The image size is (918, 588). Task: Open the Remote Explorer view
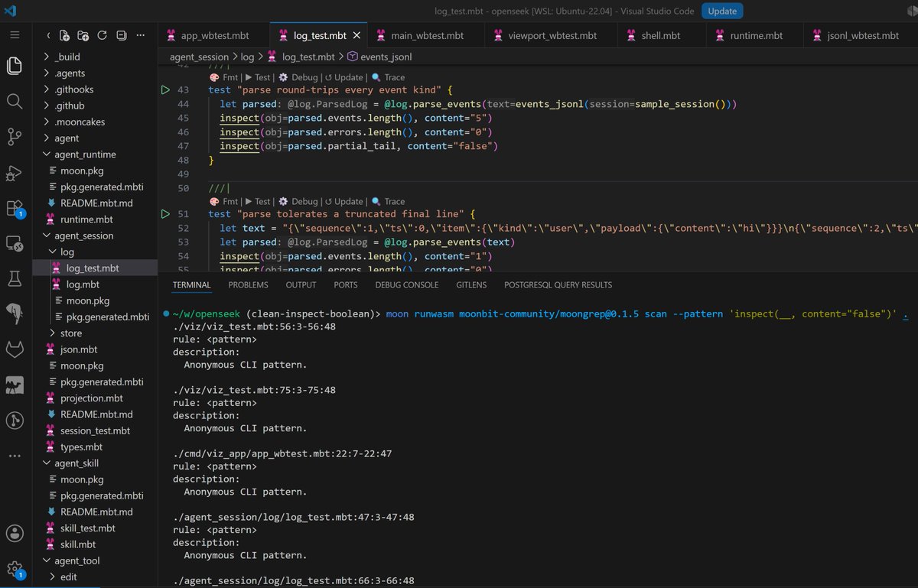(x=14, y=243)
